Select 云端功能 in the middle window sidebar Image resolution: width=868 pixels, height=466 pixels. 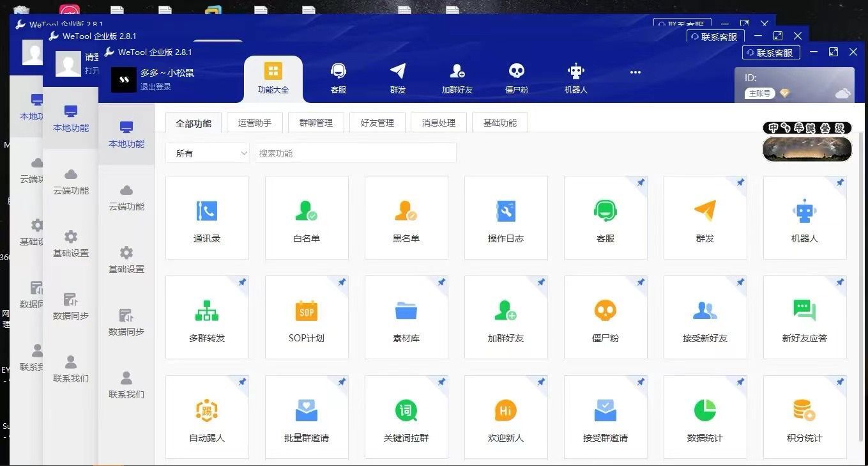point(71,182)
